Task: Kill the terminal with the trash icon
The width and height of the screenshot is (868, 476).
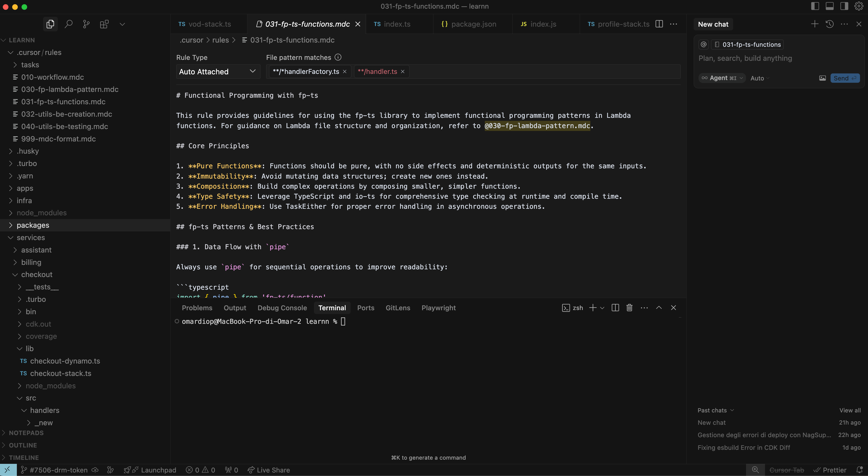Action: point(629,308)
